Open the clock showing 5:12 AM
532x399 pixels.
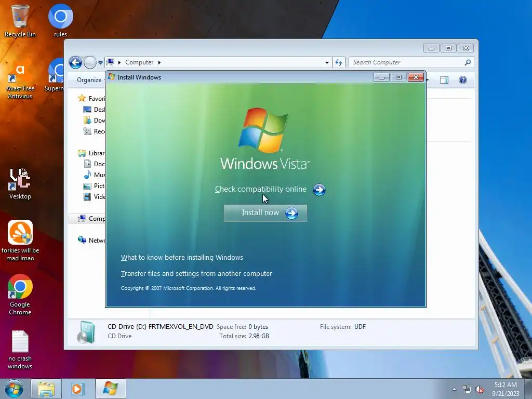[x=506, y=389]
